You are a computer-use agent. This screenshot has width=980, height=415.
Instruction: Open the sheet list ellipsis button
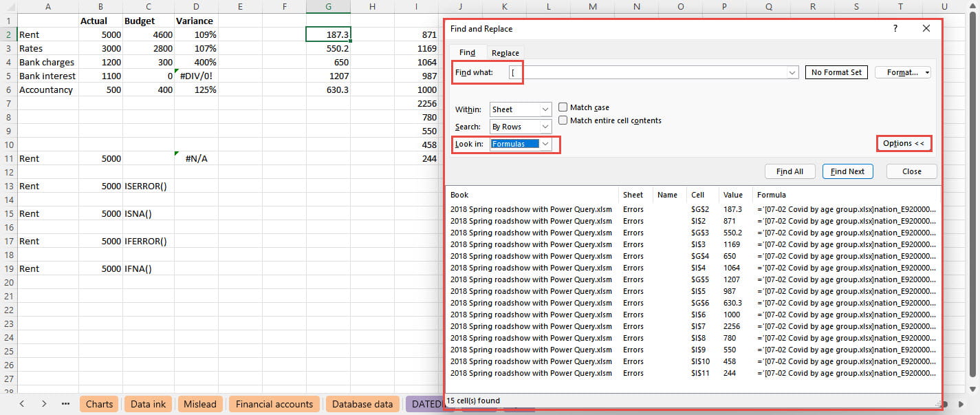[x=66, y=404]
